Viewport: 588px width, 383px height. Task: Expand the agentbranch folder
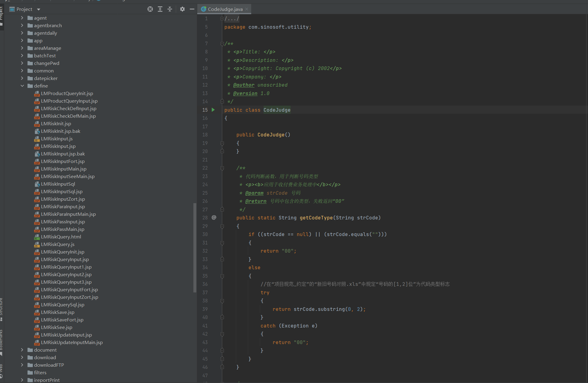click(22, 25)
